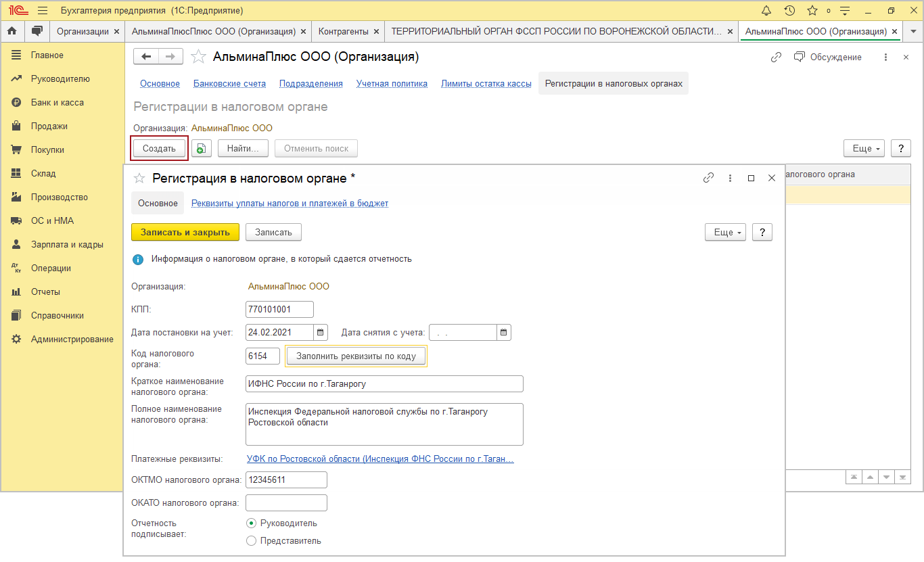Open Учетная политика link
Screen dimensions: 924x562
pos(392,83)
